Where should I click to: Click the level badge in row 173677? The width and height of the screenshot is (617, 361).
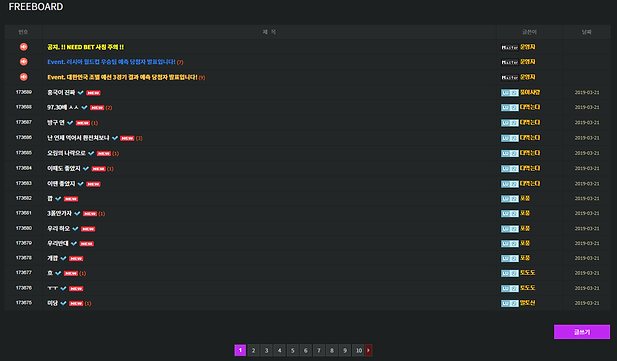[x=510, y=274]
